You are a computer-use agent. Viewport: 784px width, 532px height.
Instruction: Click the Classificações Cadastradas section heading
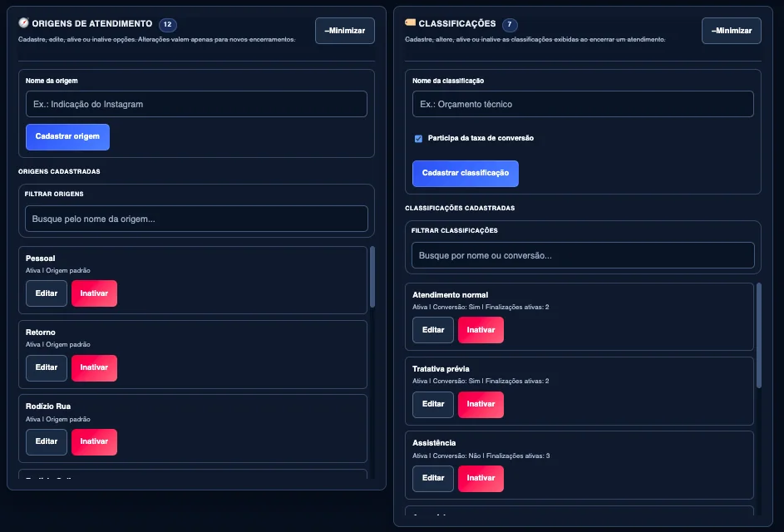point(460,208)
